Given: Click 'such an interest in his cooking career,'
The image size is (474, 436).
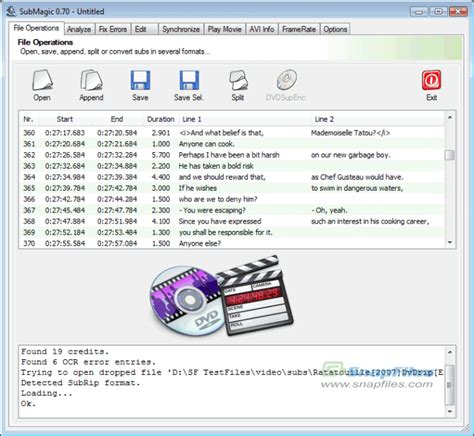Looking at the screenshot, I should (370, 221).
